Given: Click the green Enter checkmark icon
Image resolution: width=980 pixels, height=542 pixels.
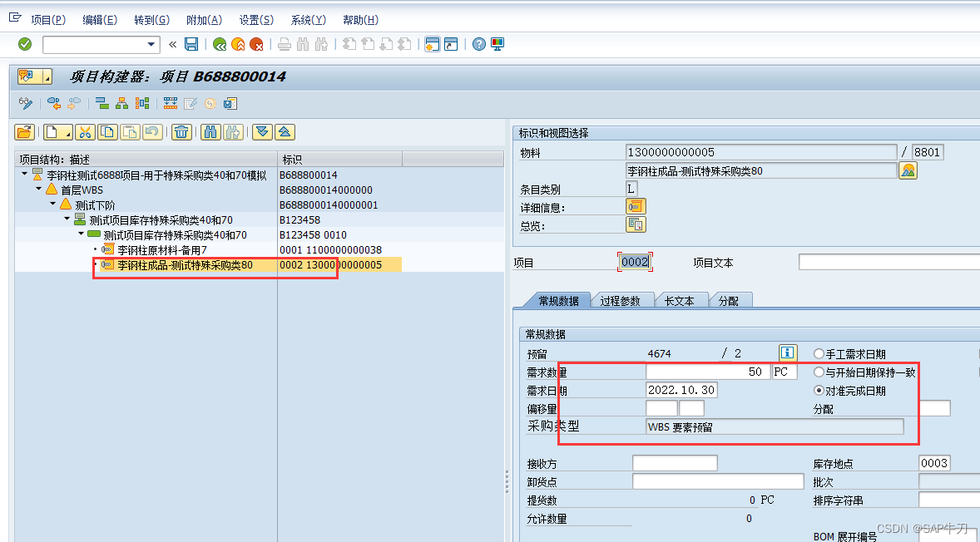Looking at the screenshot, I should click(25, 44).
